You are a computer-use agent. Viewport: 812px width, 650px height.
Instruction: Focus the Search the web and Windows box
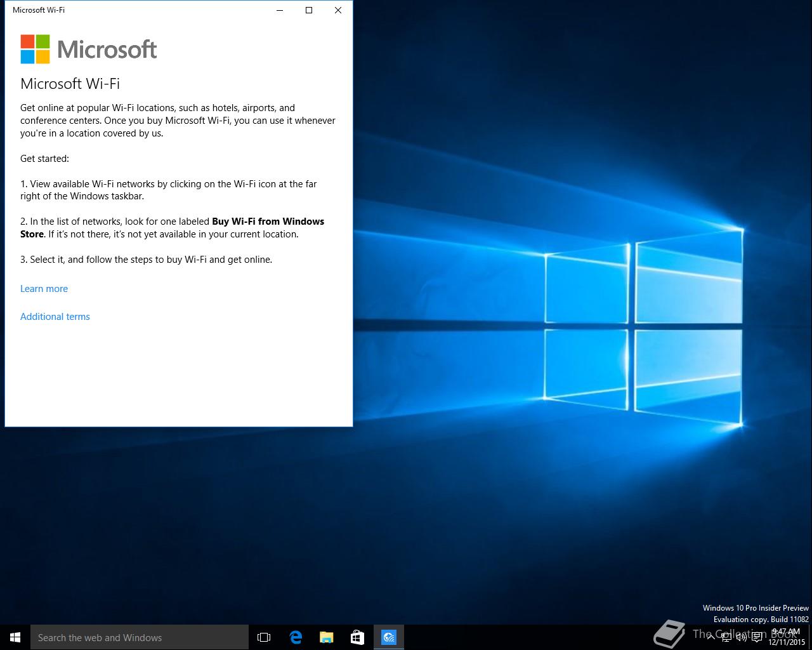pyautogui.click(x=140, y=637)
